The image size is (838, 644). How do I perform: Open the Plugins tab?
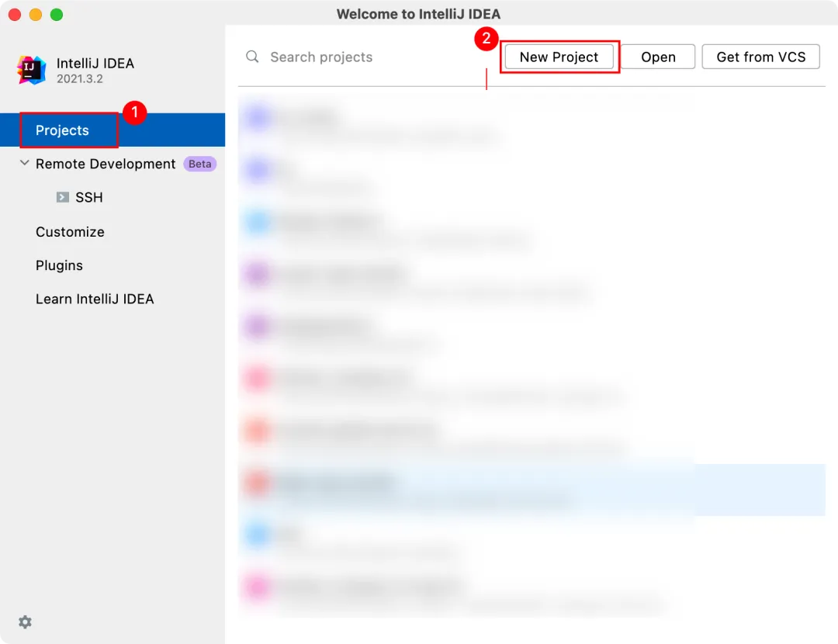(x=59, y=265)
